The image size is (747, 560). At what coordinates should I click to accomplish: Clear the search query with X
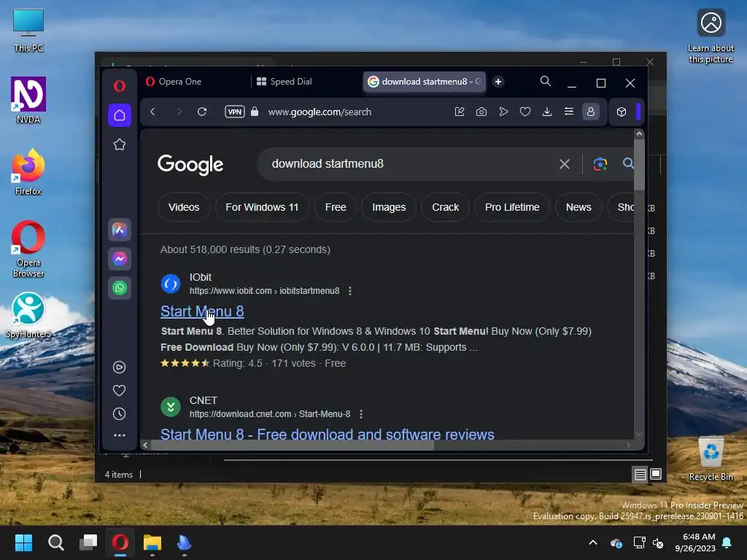tap(565, 164)
